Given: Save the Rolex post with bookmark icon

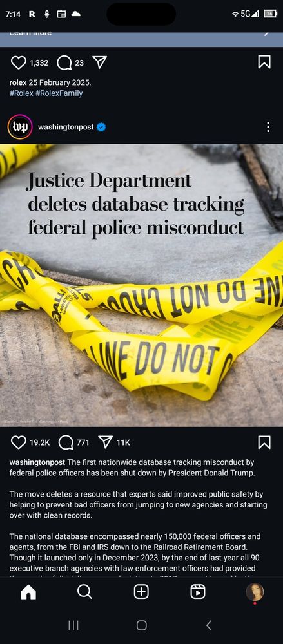Looking at the screenshot, I should click(264, 62).
